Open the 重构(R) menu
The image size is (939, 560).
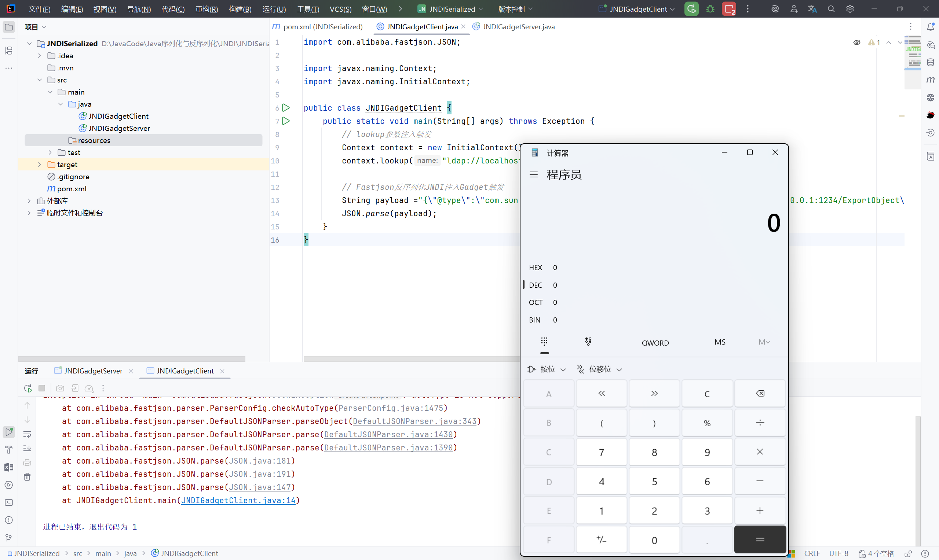tap(207, 9)
